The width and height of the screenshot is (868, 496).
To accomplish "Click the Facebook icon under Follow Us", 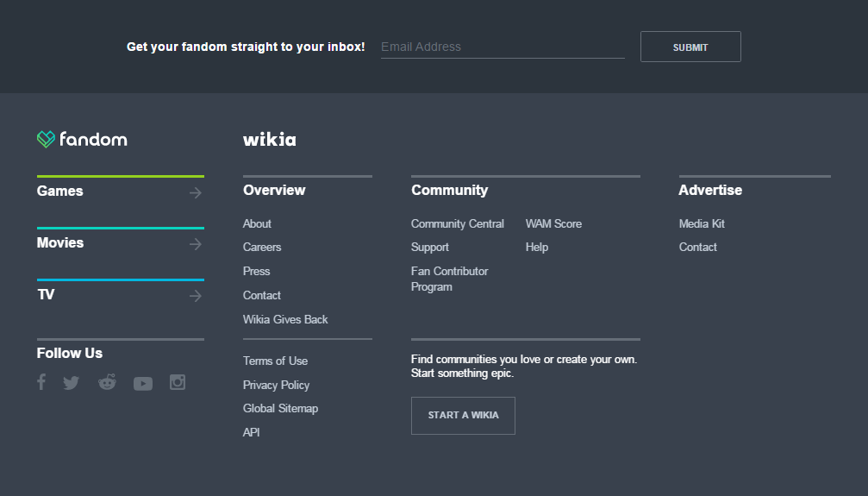I will (41, 382).
